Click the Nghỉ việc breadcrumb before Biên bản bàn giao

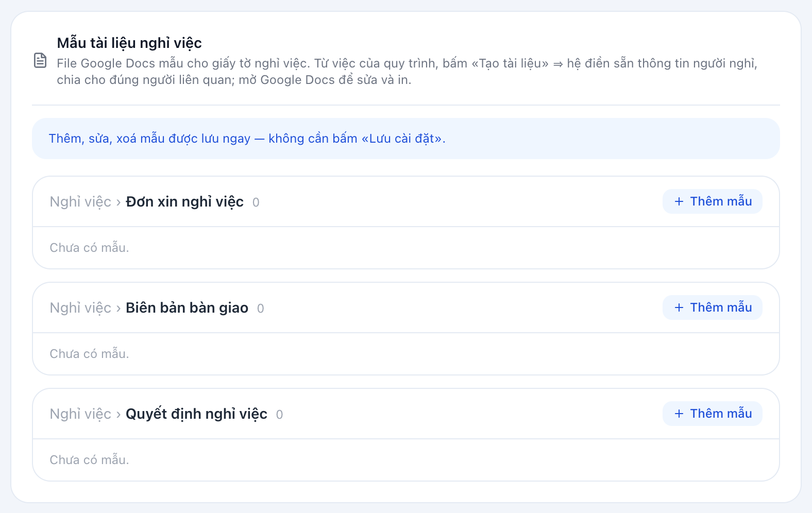tap(80, 308)
